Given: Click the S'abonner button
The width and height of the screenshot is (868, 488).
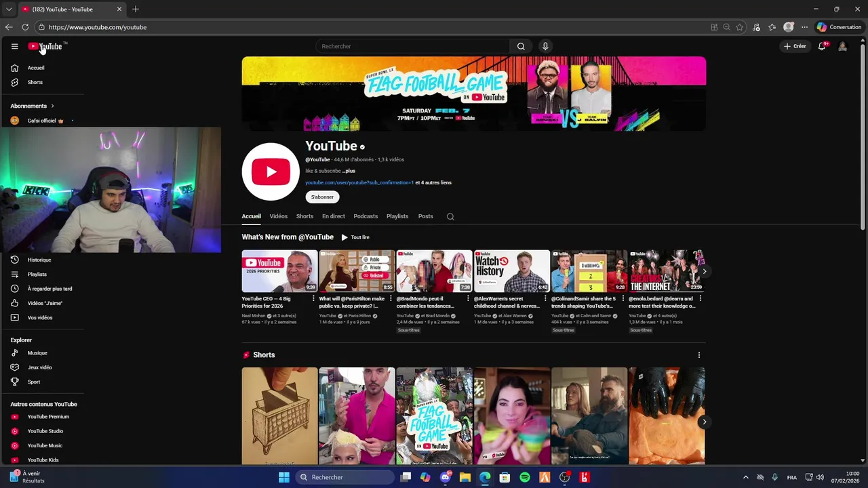Looking at the screenshot, I should coord(322,197).
